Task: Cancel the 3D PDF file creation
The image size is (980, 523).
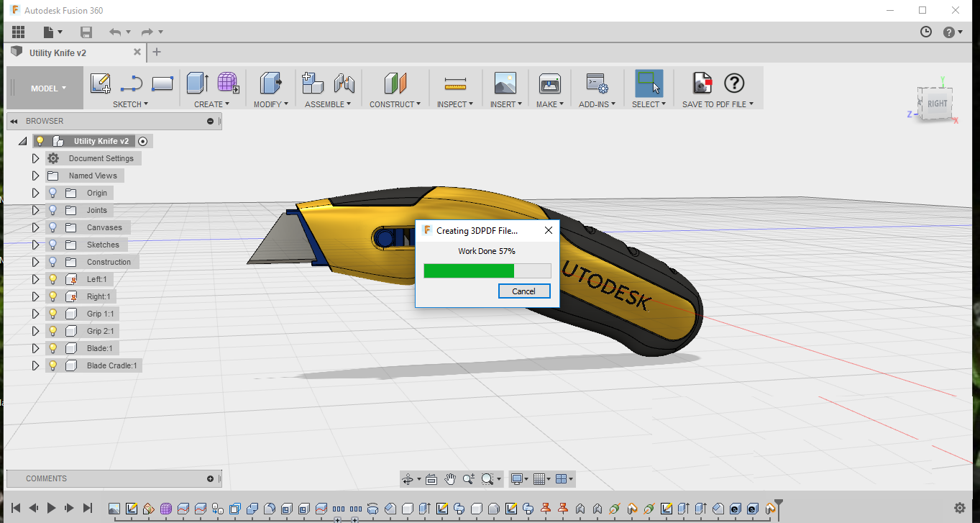Action: (523, 291)
